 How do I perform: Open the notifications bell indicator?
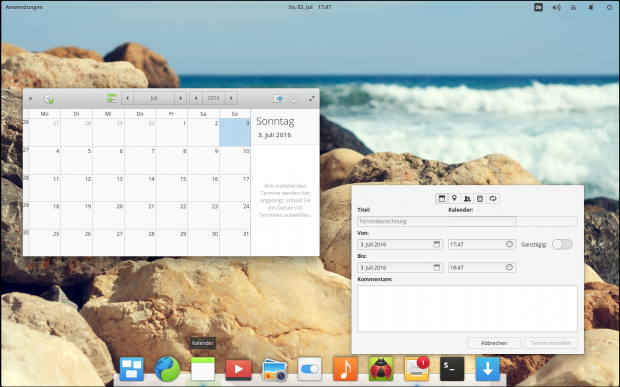click(591, 7)
